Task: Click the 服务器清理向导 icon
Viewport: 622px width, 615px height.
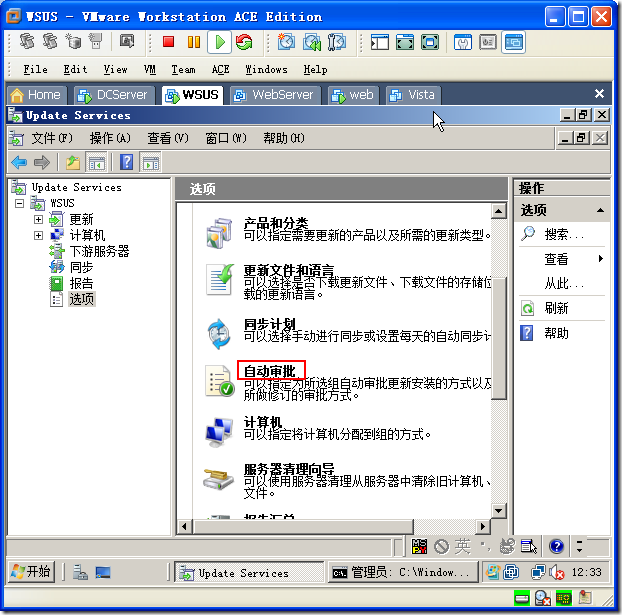Action: [x=219, y=479]
